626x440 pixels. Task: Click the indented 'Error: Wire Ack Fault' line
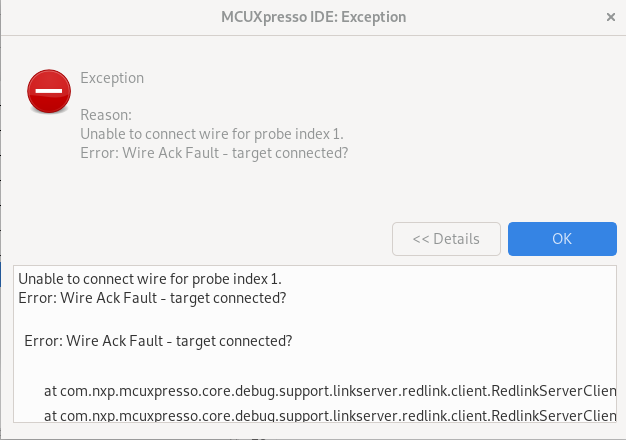click(x=158, y=341)
